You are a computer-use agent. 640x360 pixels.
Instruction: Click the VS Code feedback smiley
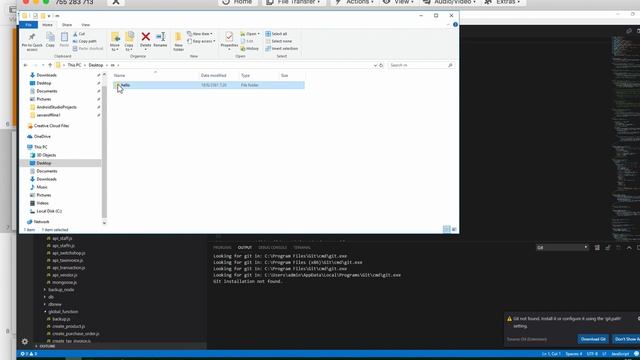click(x=636, y=354)
